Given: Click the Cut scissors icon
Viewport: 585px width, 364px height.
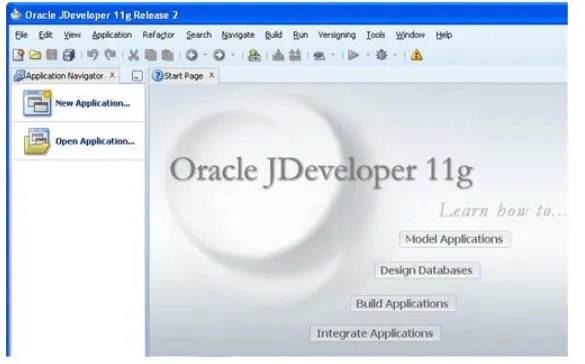Looking at the screenshot, I should [x=133, y=55].
